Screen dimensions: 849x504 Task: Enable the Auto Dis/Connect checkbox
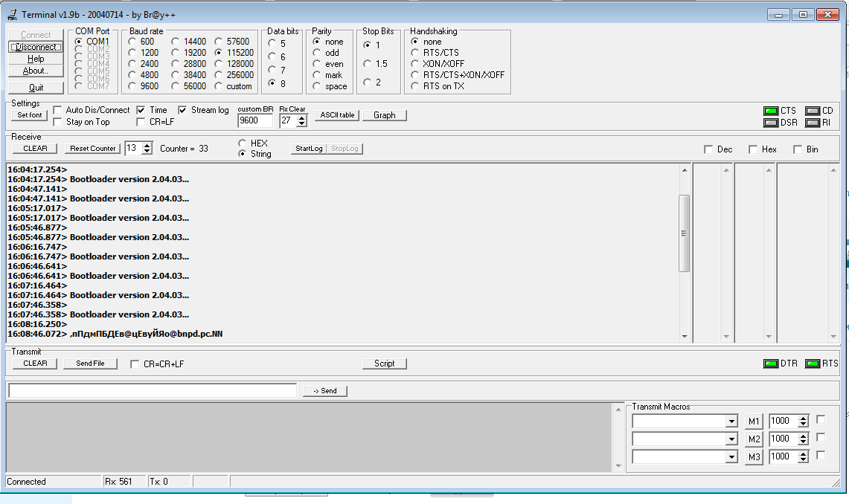point(58,110)
